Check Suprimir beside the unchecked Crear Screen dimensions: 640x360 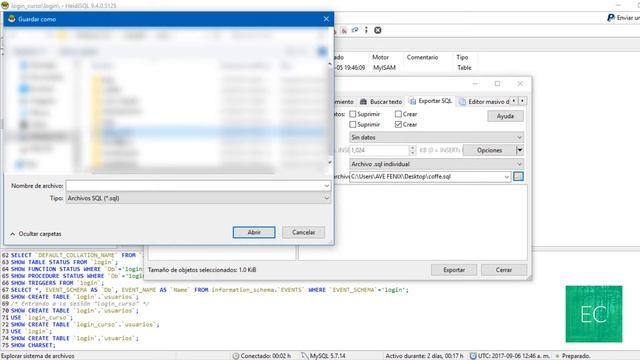[x=353, y=114]
